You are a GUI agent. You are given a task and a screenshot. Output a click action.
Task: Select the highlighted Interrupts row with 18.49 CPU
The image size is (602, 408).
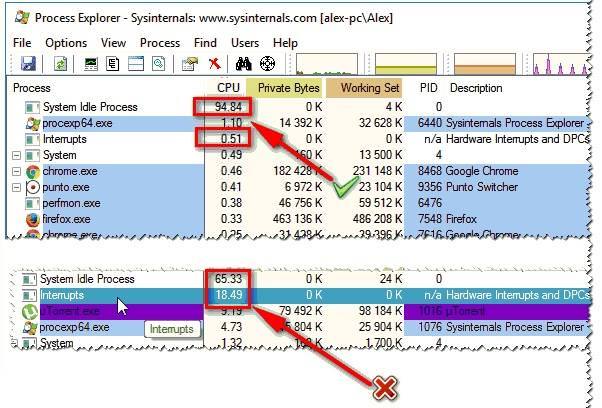pos(301,295)
